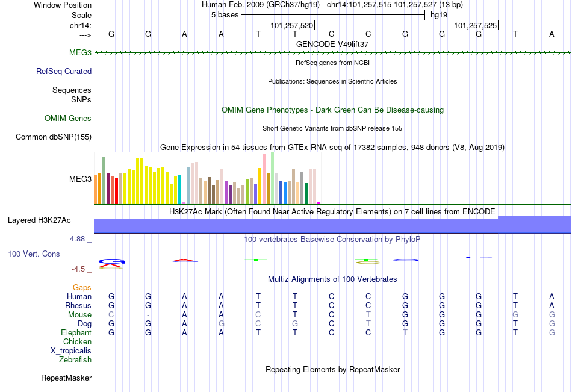Image resolution: width=572 pixels, height=392 pixels.
Task: Click the 101,257,525 position marker
Action: click(x=476, y=25)
